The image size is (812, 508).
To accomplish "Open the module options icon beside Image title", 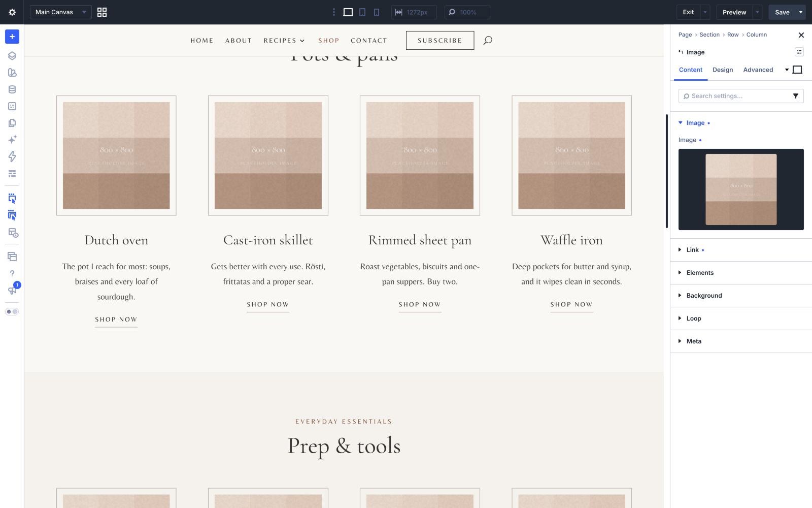I will coord(799,52).
